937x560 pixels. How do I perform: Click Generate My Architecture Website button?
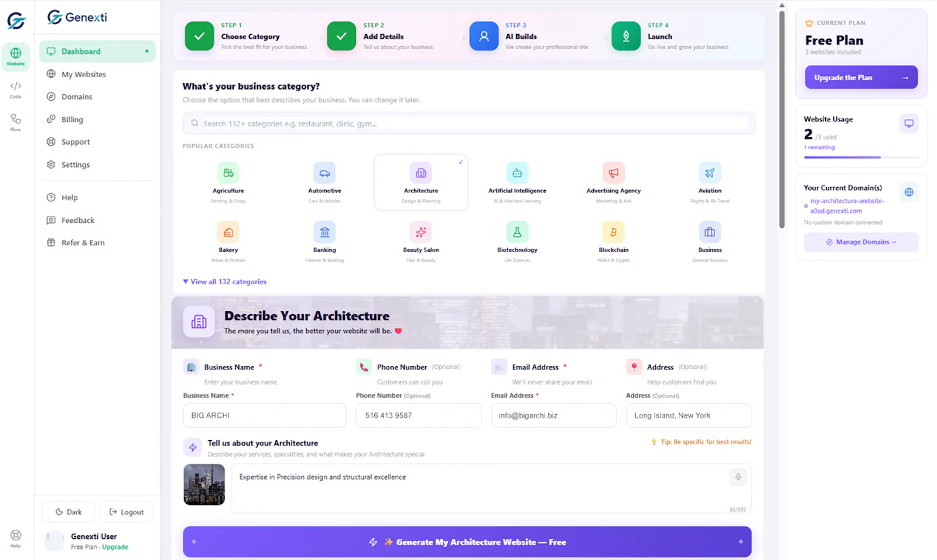(x=467, y=542)
